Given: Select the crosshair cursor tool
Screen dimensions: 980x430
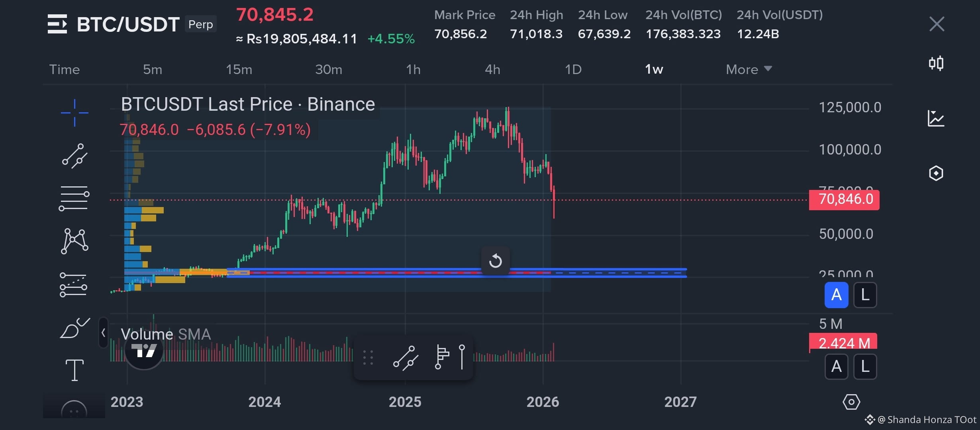Looking at the screenshot, I should (74, 113).
